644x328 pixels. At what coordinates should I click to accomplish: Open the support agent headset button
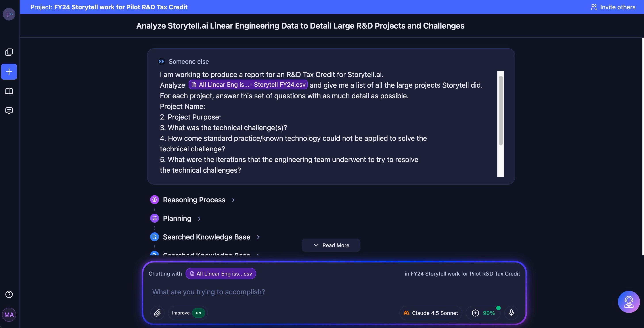pos(629,302)
